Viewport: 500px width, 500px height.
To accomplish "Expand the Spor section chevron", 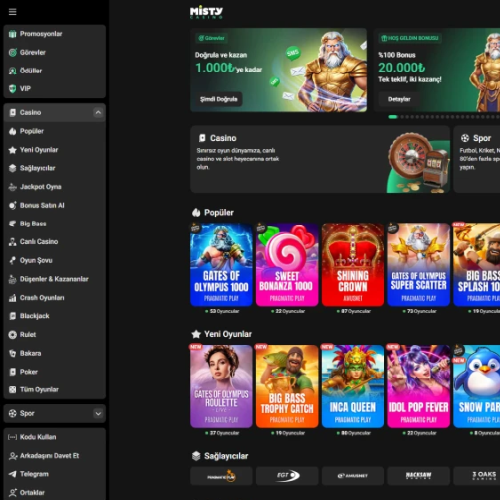I will point(98,414).
